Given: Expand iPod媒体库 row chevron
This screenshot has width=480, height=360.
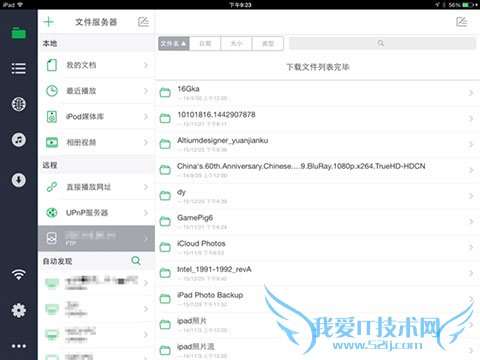Looking at the screenshot, I should pos(146,116).
